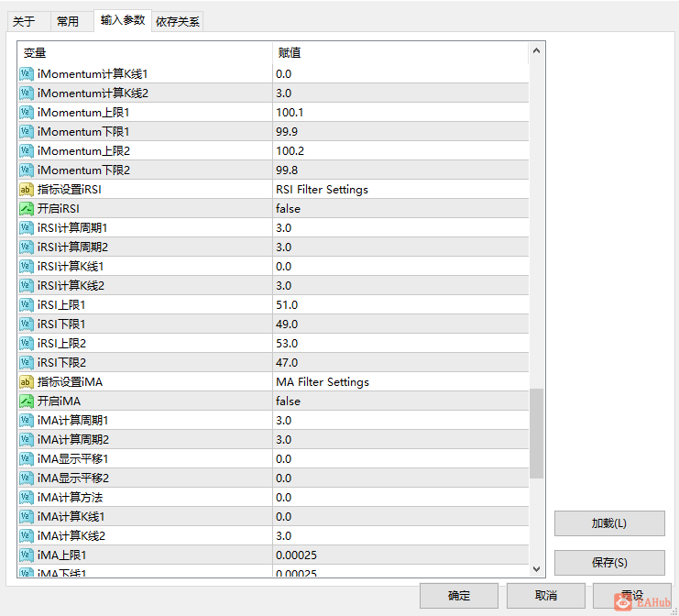This screenshot has height=616, width=679.
Task: Click the icon beside iMomentum上限1
Action: [x=27, y=113]
